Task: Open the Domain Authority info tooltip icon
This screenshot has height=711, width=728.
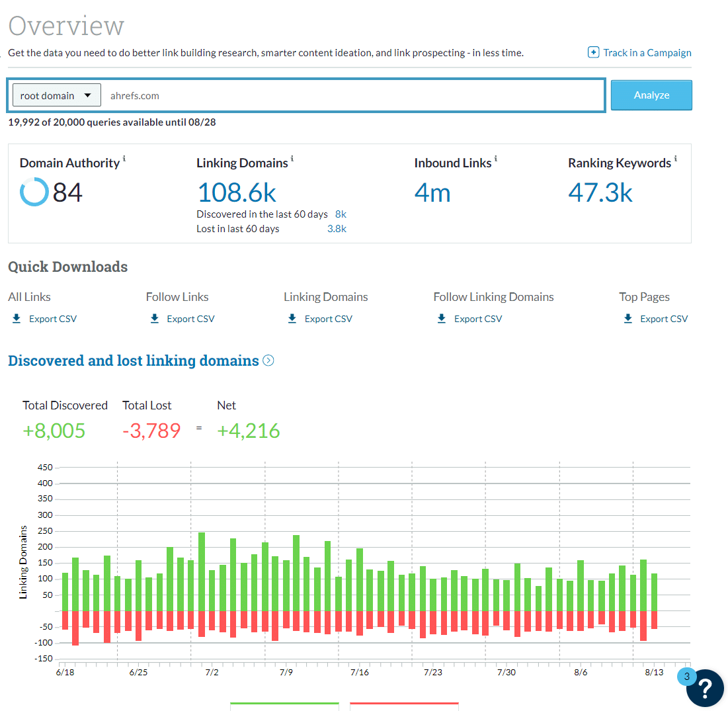Action: coord(124,159)
